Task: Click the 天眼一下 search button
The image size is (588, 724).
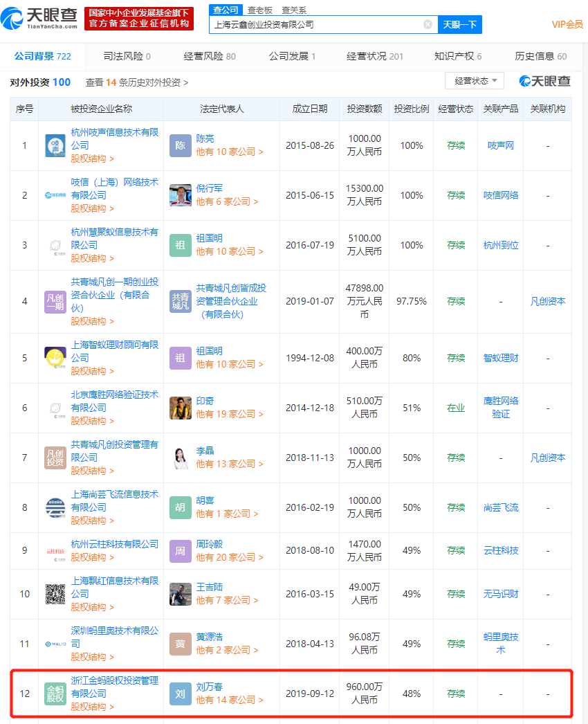Action: [460, 24]
